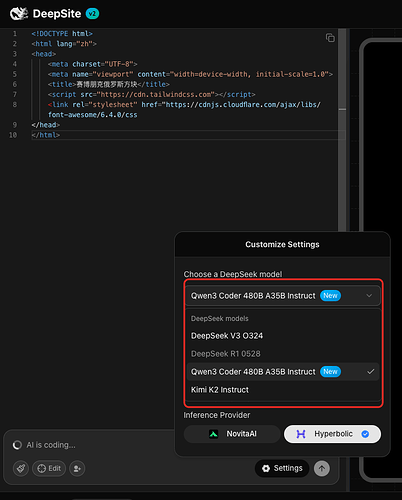The width and height of the screenshot is (402, 500).
Task: Click the editor vertical scrollbar
Action: pyautogui.click(x=342, y=130)
